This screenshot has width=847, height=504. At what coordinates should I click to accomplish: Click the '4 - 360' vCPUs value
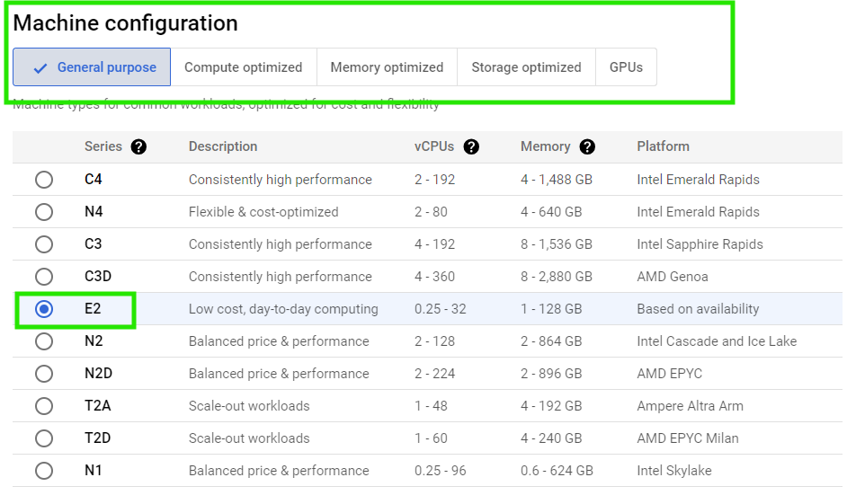435,277
